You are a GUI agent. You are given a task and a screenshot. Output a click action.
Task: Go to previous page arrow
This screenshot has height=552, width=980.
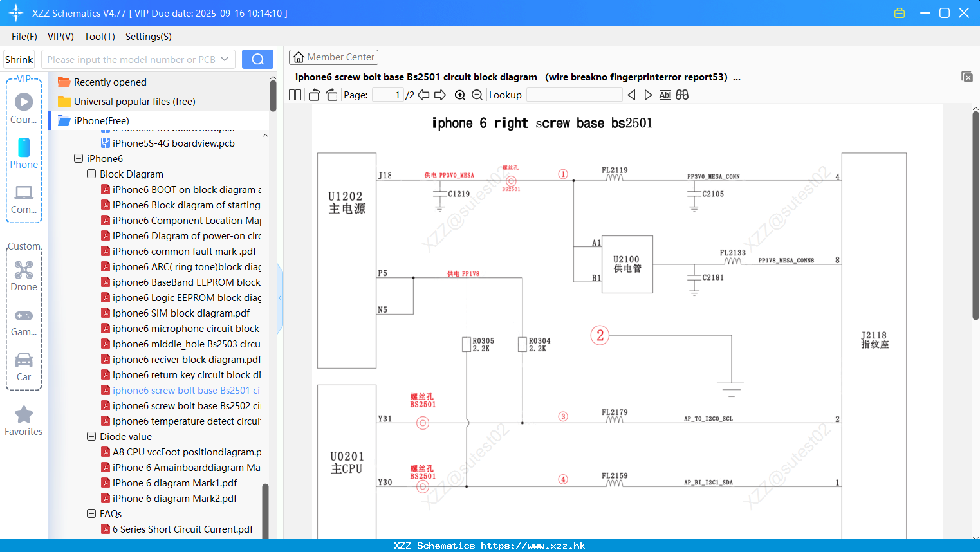pos(423,95)
